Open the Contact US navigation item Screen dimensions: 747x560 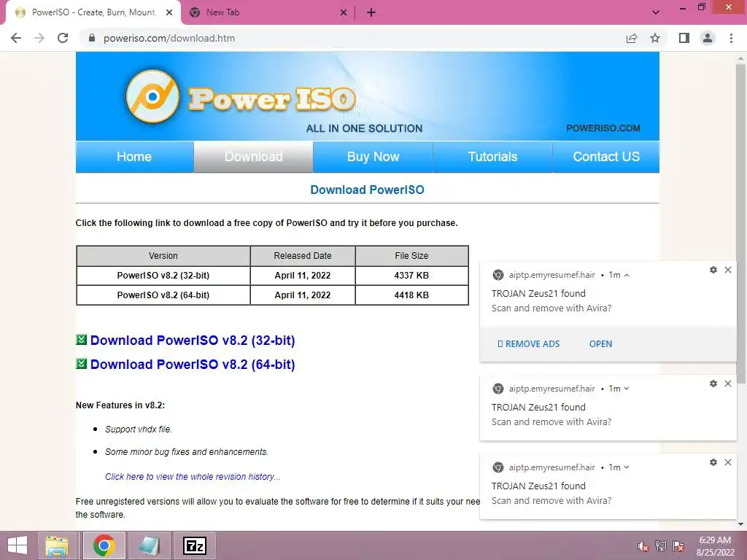click(606, 157)
